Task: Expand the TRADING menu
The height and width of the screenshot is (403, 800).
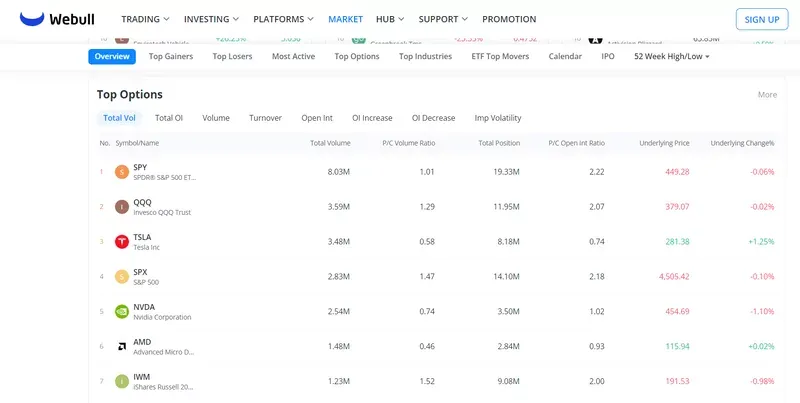Action: (x=145, y=19)
